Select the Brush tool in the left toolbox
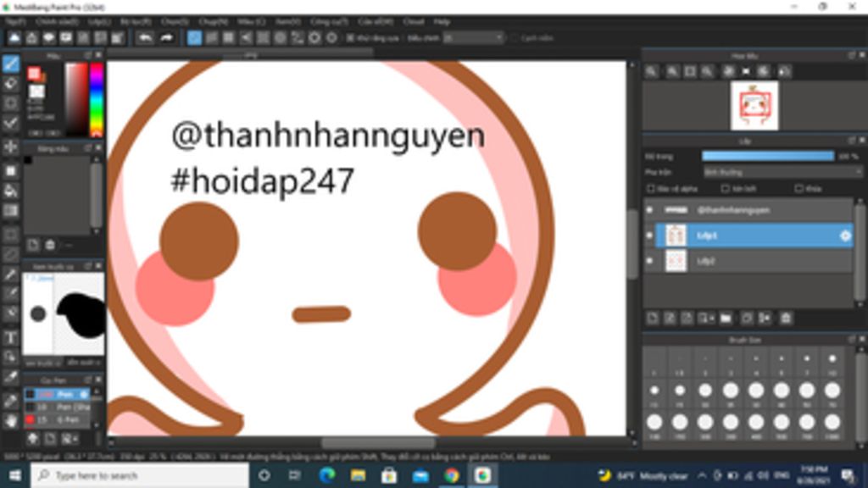Screen dimensions: 868x488 click(x=10, y=64)
